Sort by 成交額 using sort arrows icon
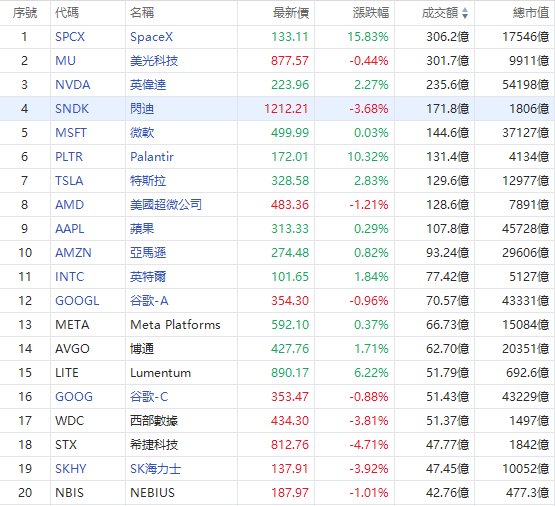This screenshot has height=506, width=555. pos(465,13)
